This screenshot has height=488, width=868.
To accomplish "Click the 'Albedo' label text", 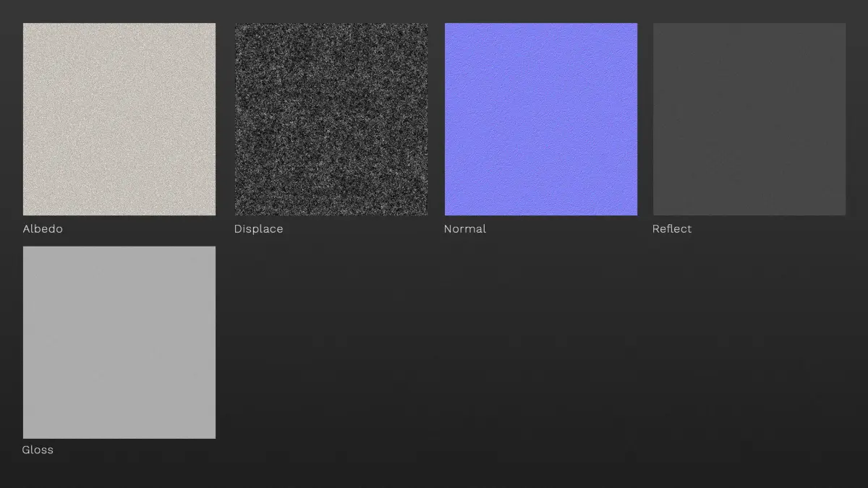I will (43, 228).
